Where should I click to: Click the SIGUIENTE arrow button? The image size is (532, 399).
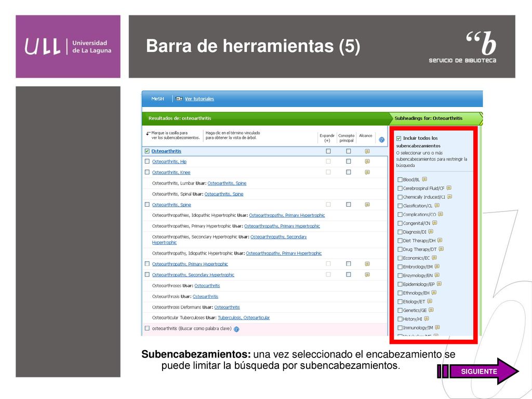(x=478, y=371)
